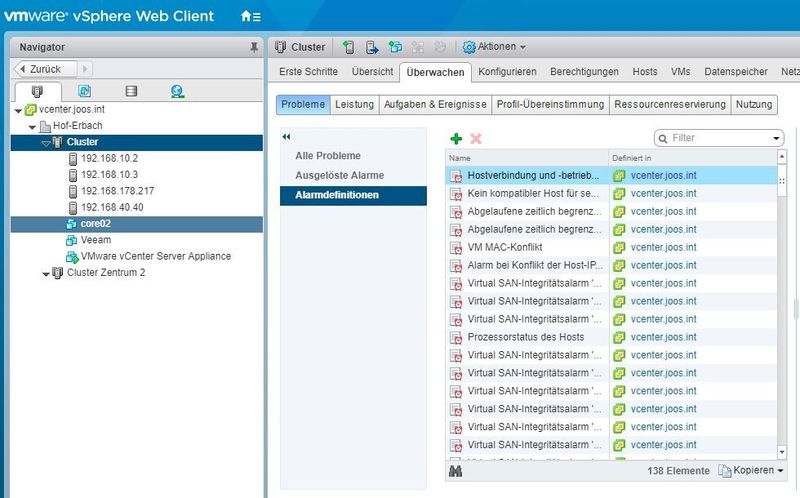Pin the Navigator panel
800x498 pixels.
click(x=254, y=47)
